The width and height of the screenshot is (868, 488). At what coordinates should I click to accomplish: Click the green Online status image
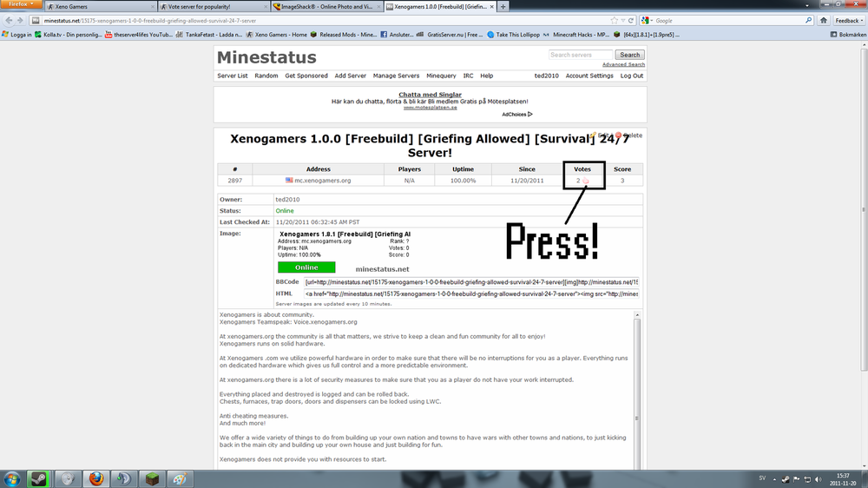[306, 267]
